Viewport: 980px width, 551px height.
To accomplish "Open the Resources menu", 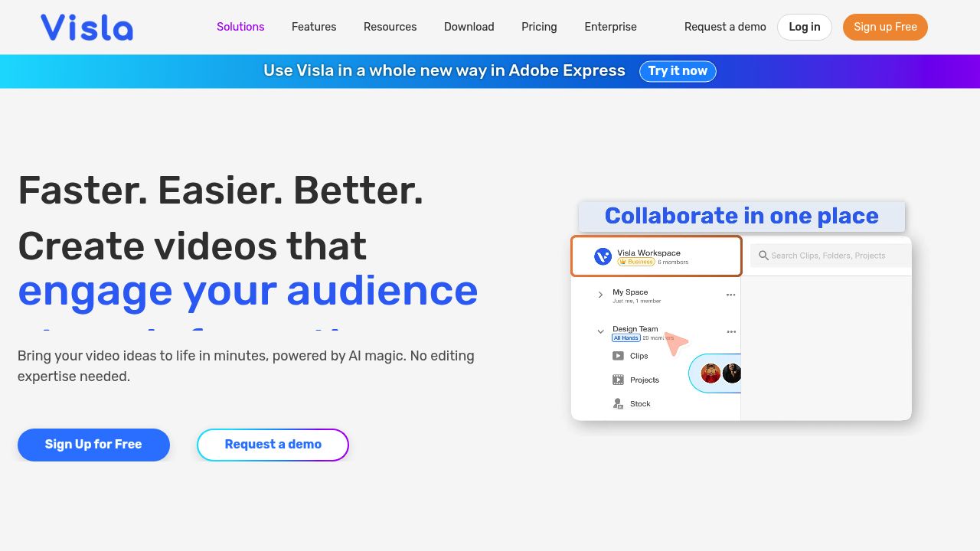I will [390, 27].
